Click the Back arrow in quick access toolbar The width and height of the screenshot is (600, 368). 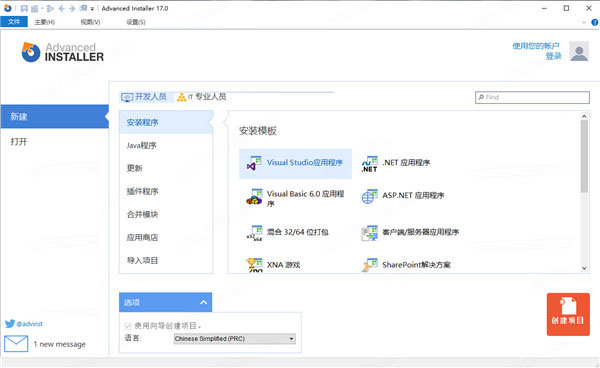62,8
